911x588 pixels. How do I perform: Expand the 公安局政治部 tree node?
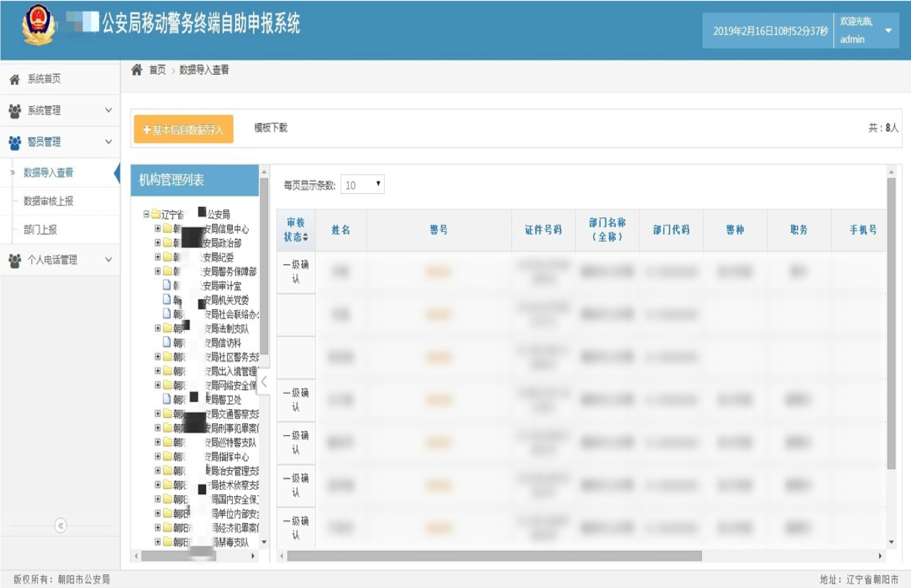[157, 243]
